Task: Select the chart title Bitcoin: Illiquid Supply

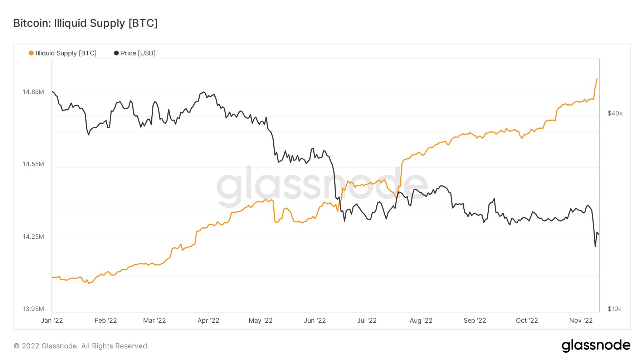Action: click(x=86, y=23)
